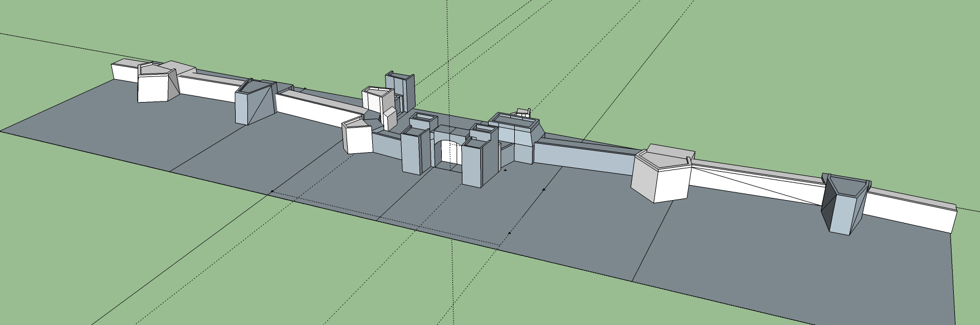
Task: Select the tall tower left of the arch
Action: 413,152
